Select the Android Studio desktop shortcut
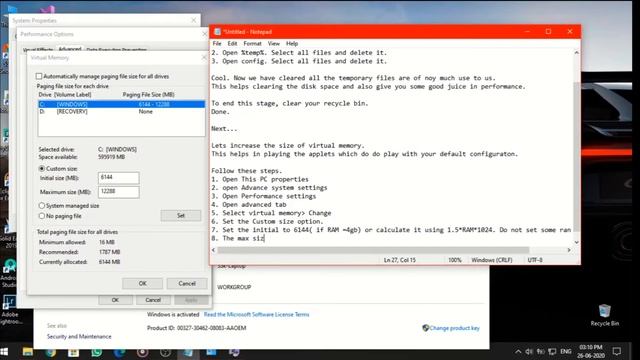640x360 pixels. (x=9, y=273)
